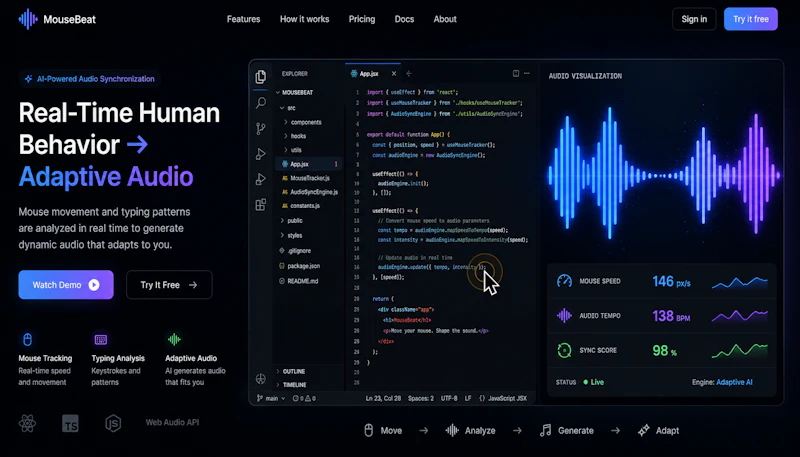
Task: Click the React logo icon
Action: click(x=27, y=423)
